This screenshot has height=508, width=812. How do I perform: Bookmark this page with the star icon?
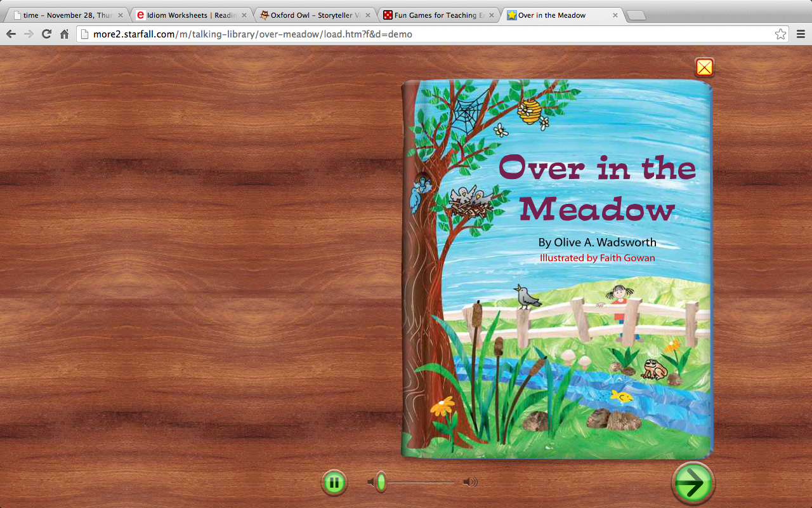[x=780, y=34]
